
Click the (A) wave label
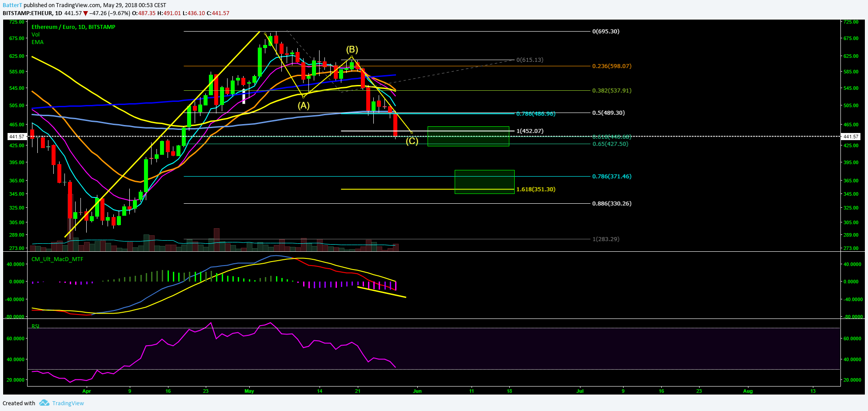coord(304,105)
